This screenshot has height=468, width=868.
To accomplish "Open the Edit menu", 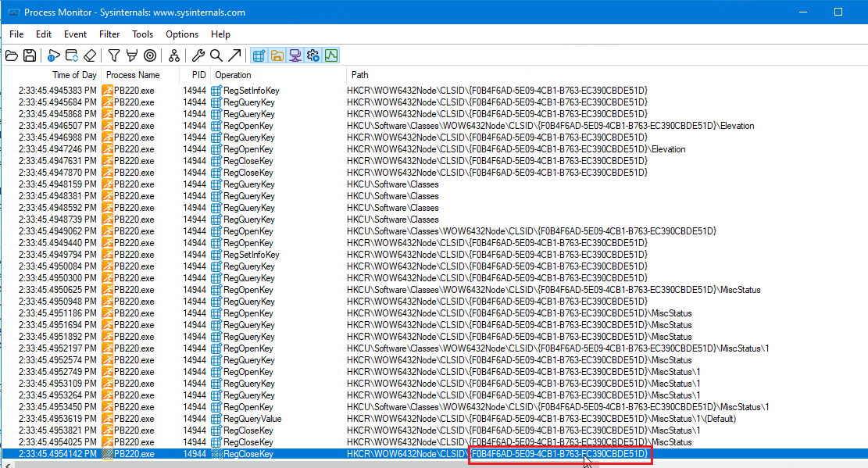I will pos(44,34).
